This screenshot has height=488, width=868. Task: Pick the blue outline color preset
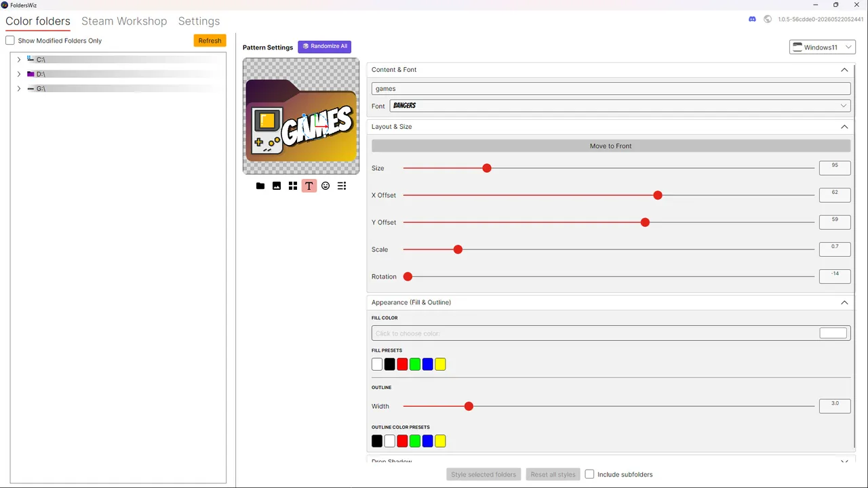pyautogui.click(x=427, y=441)
